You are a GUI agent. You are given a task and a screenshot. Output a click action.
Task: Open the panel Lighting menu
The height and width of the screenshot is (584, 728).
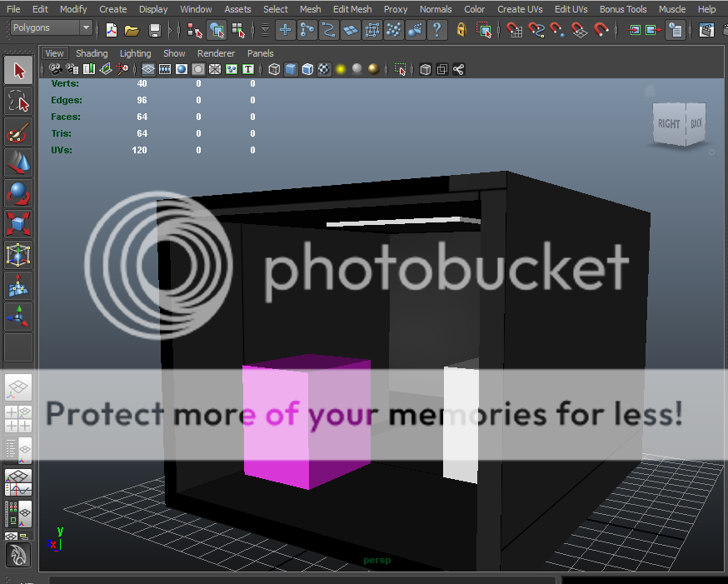coord(136,53)
